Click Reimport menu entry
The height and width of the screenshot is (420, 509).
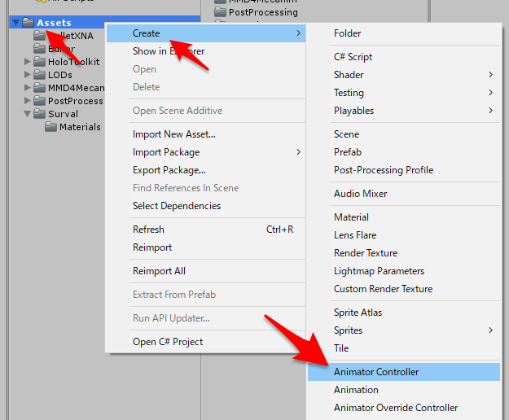pos(206,247)
